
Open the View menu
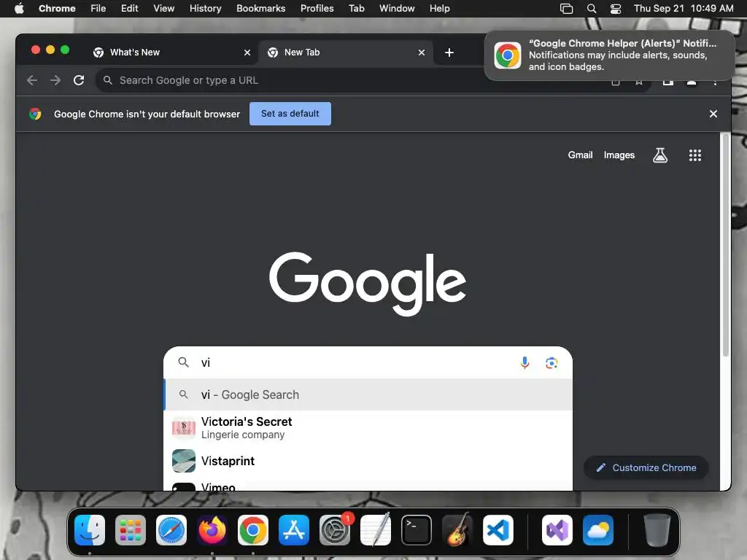coord(164,8)
